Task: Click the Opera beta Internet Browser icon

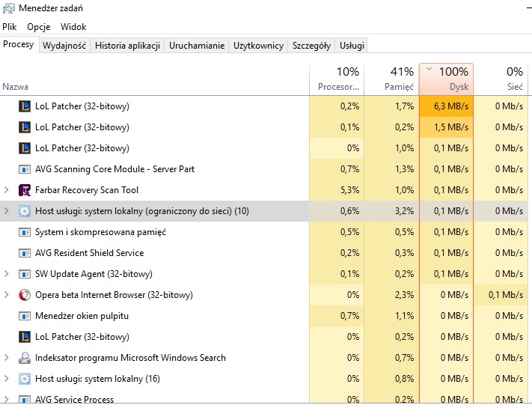Action: [25, 295]
